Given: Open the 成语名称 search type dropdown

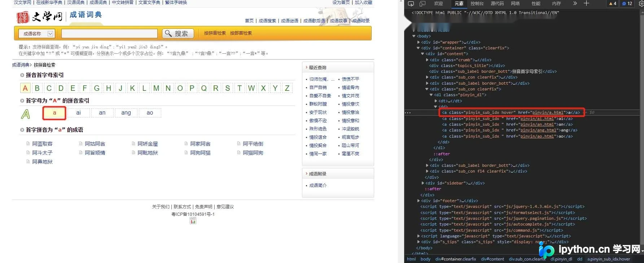Looking at the screenshot, I should [x=36, y=34].
